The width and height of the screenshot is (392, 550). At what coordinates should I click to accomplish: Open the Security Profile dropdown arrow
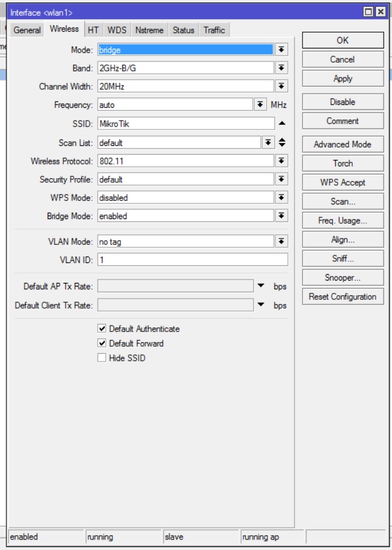point(281,179)
